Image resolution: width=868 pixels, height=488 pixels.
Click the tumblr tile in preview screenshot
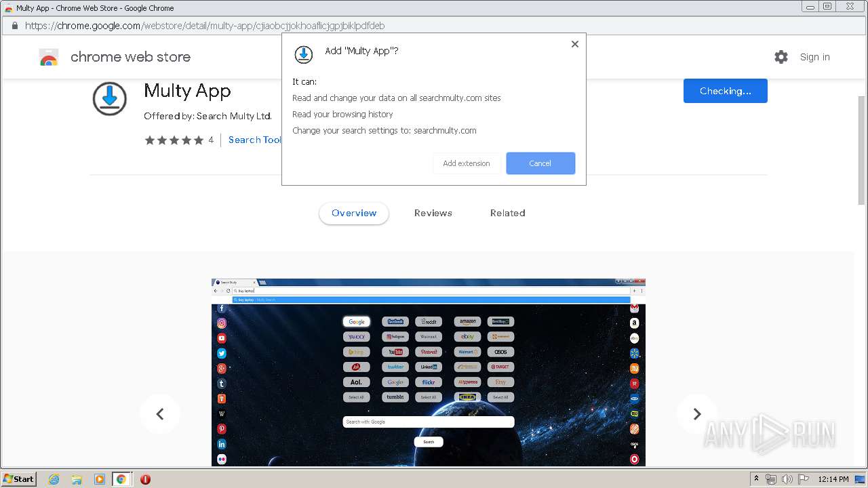point(395,397)
